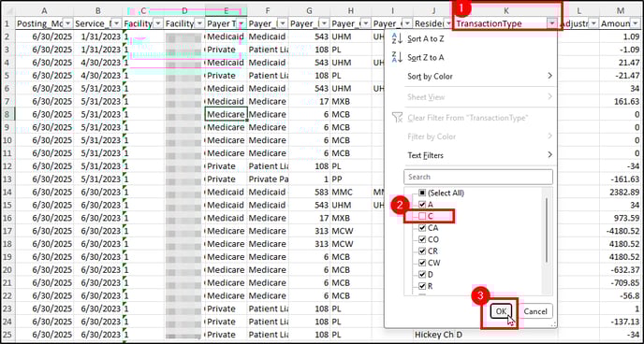
Task: Toggle the (Select All) checkbox
Action: (x=422, y=193)
